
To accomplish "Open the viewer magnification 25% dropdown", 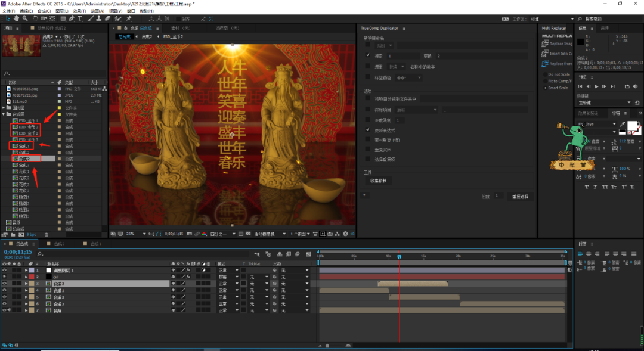I will point(137,234).
